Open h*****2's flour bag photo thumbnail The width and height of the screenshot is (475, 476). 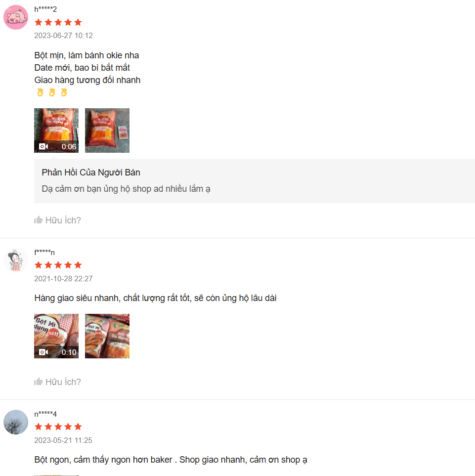[107, 130]
